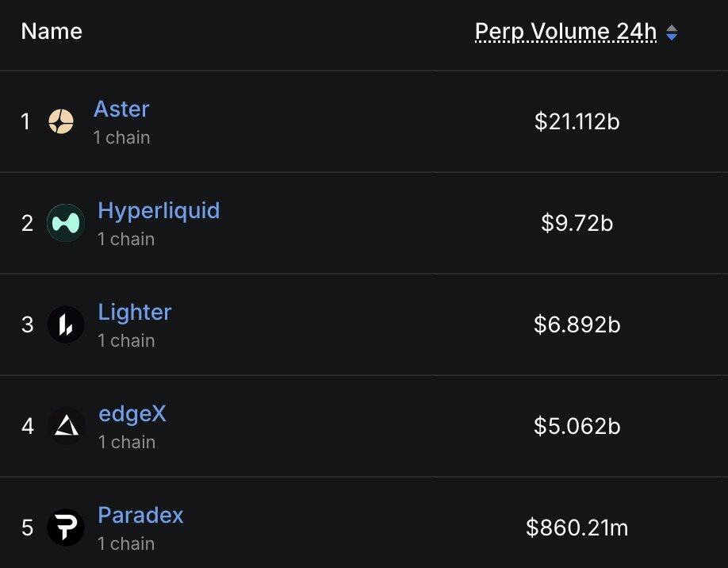
Task: Click the '1 chain' label under Paradex
Action: (x=126, y=543)
